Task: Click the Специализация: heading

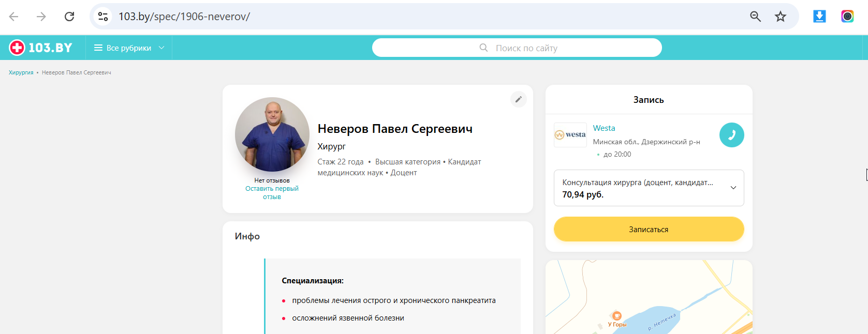Action: (313, 281)
